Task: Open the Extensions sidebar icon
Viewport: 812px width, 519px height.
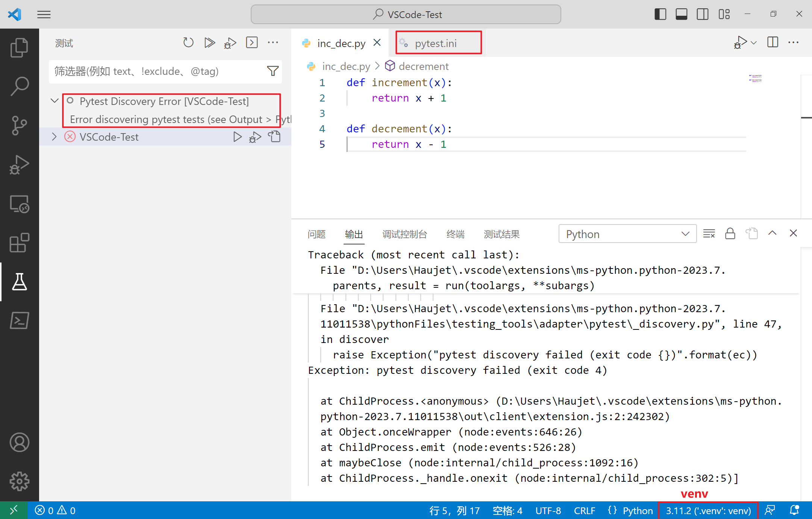Action: tap(19, 243)
